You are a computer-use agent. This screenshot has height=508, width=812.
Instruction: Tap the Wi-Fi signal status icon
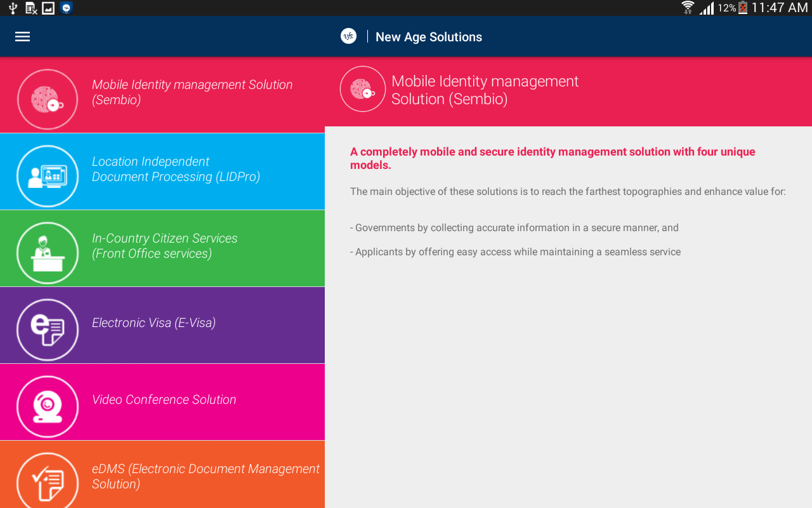click(x=688, y=8)
